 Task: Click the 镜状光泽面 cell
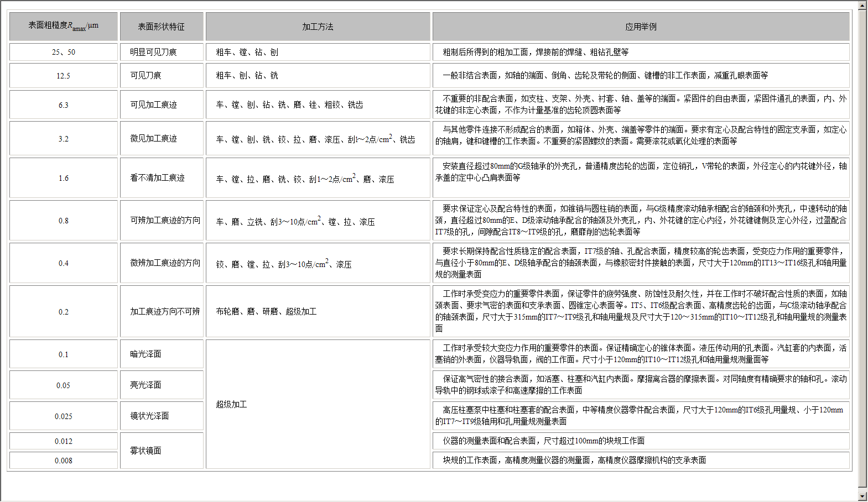pos(162,416)
